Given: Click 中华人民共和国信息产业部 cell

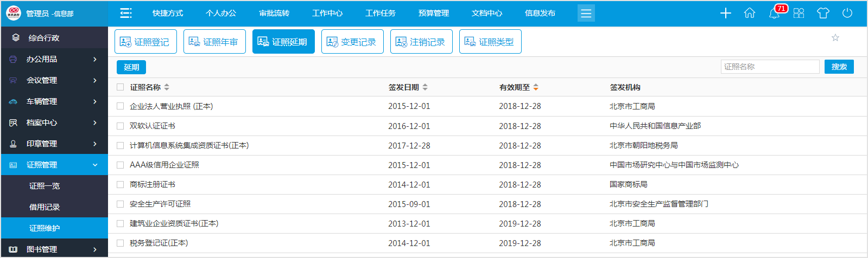Looking at the screenshot, I should pyautogui.click(x=655, y=126).
